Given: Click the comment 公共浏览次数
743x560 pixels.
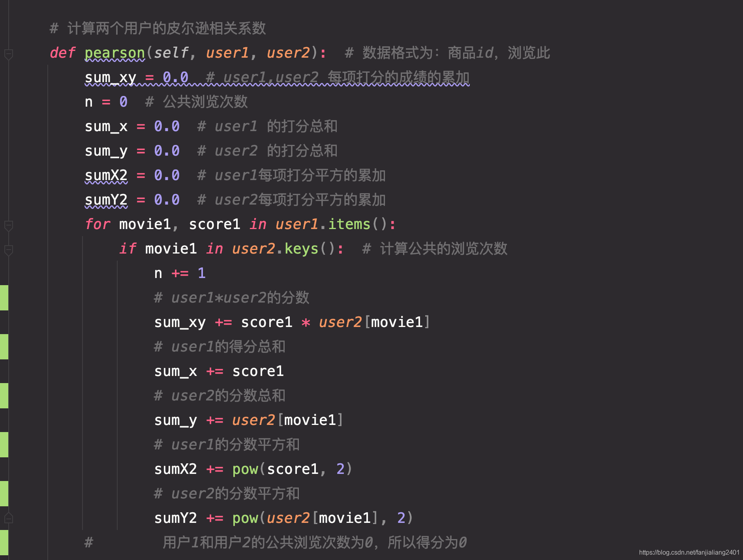Looking at the screenshot, I should click(197, 102).
